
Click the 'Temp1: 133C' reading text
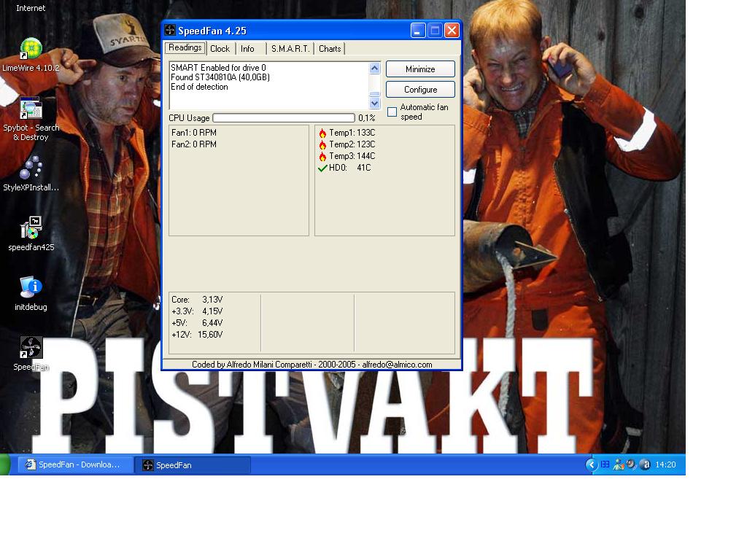(x=352, y=133)
